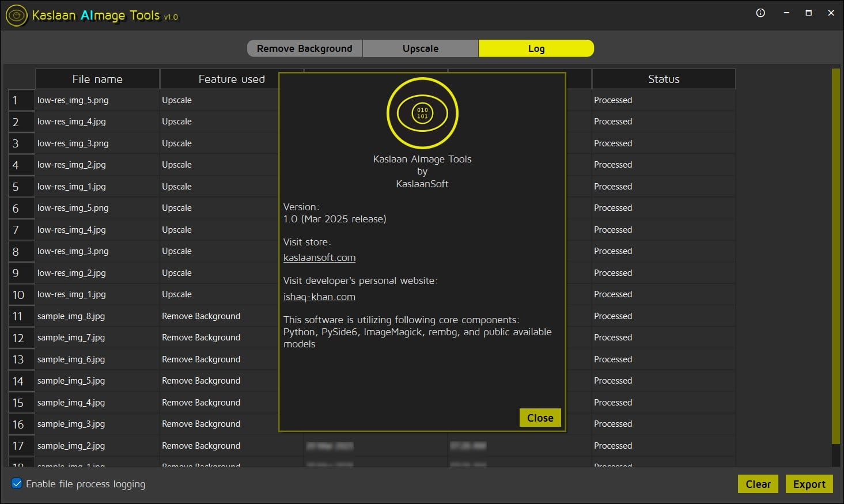This screenshot has width=844, height=504.
Task: Clear the log entries
Action: [x=758, y=484]
